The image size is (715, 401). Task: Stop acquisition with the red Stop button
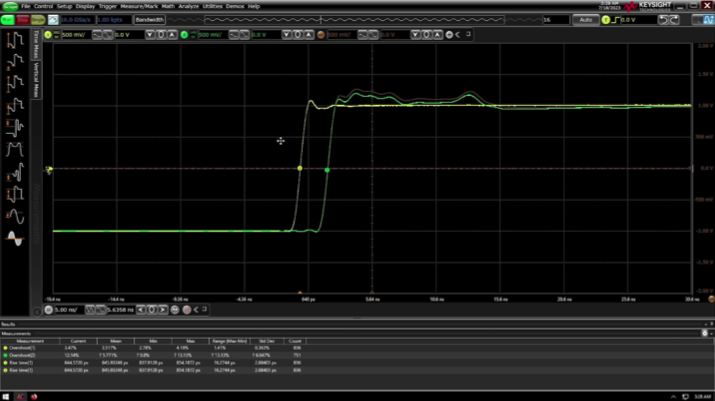pyautogui.click(x=22, y=20)
